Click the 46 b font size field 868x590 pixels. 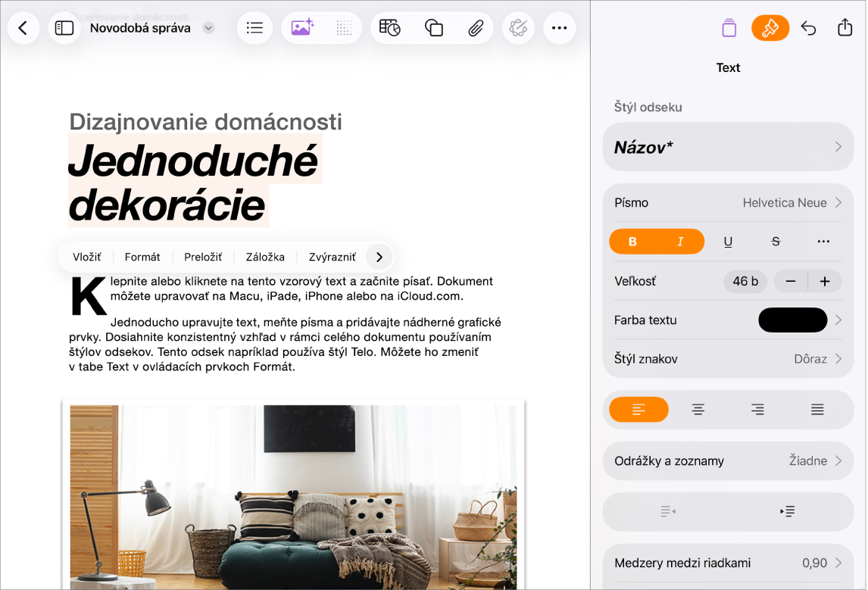[x=745, y=281]
